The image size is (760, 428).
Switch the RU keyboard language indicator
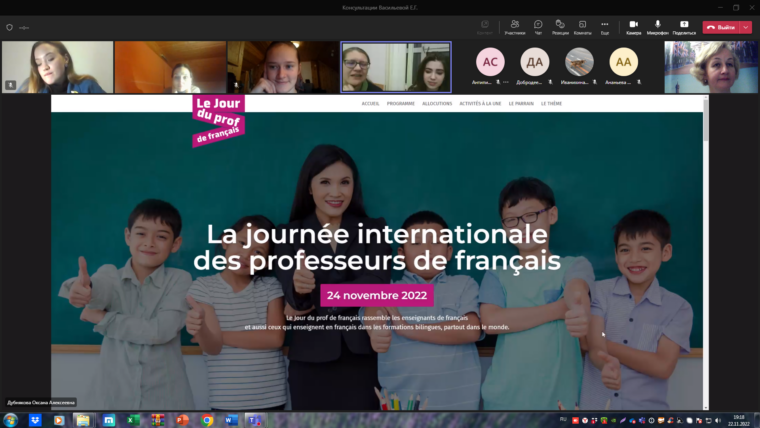click(x=563, y=420)
